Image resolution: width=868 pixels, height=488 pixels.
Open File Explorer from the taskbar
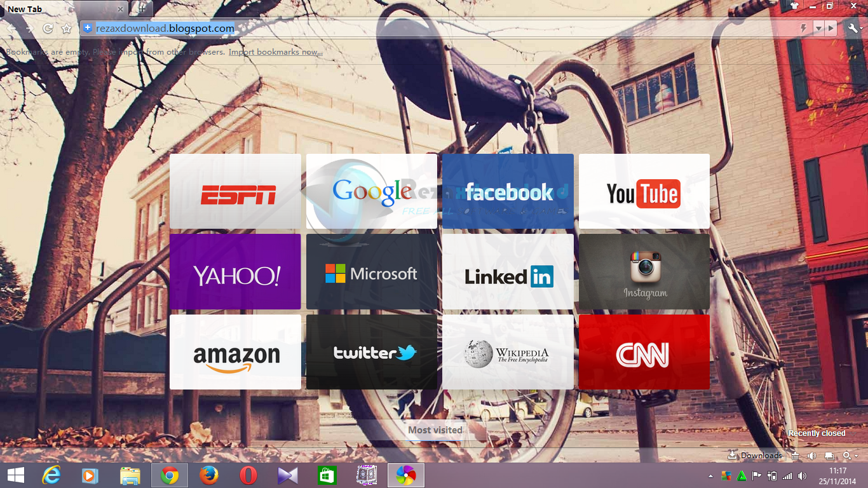click(130, 475)
